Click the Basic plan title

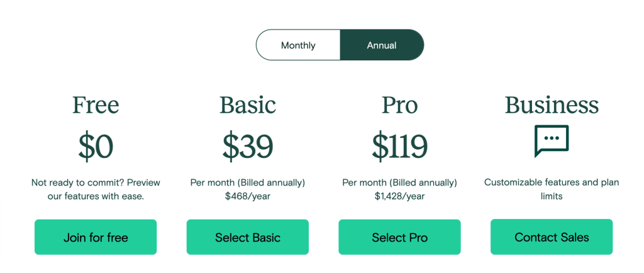(x=248, y=104)
